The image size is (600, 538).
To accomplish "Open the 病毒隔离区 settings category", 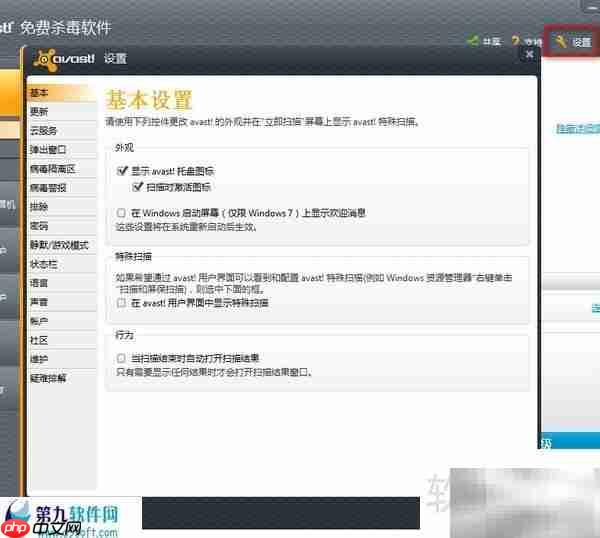I will (x=62, y=169).
